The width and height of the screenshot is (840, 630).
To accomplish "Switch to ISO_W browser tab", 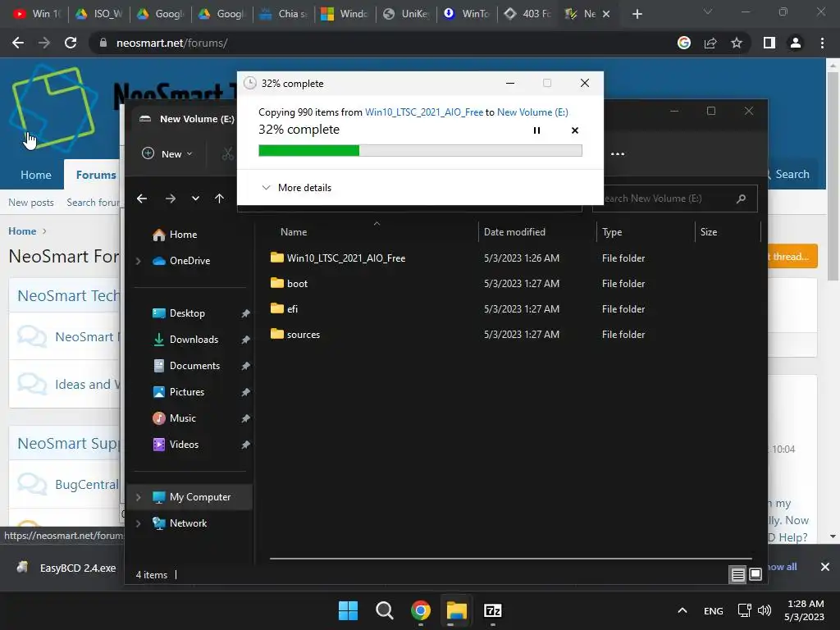I will click(x=99, y=14).
